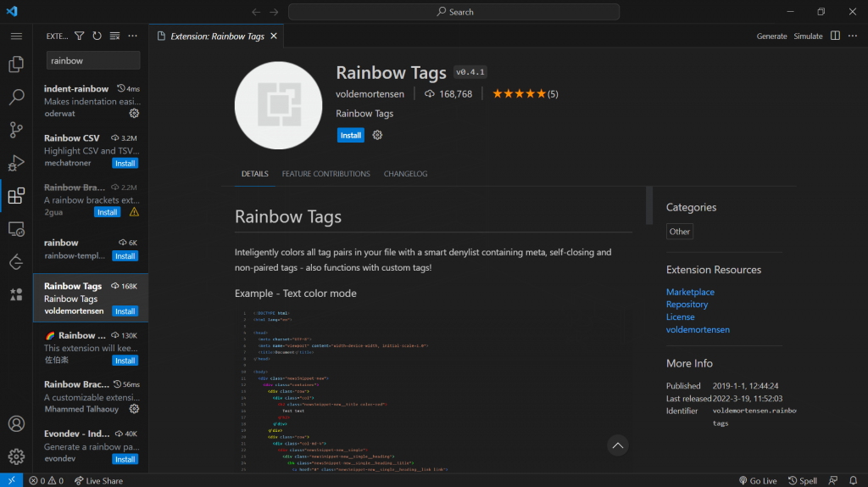
Task: Click the notifications bell in status bar
Action: (x=853, y=480)
